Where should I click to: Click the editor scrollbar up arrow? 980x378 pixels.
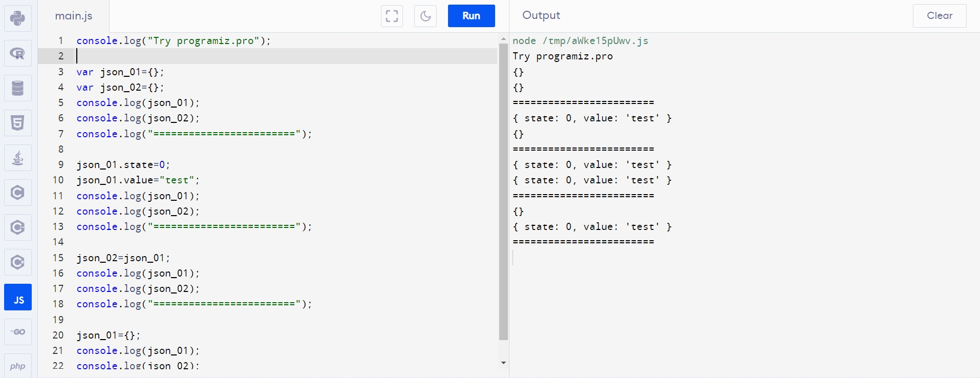[x=503, y=39]
